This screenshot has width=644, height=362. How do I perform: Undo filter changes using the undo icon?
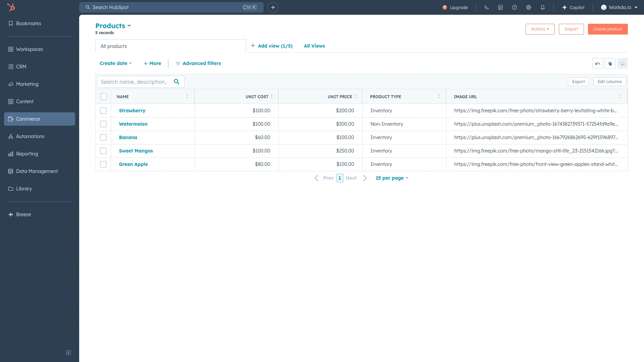[x=597, y=63]
